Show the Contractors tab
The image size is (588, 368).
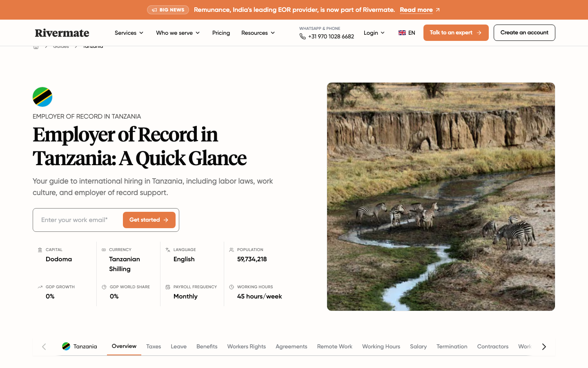493,346
